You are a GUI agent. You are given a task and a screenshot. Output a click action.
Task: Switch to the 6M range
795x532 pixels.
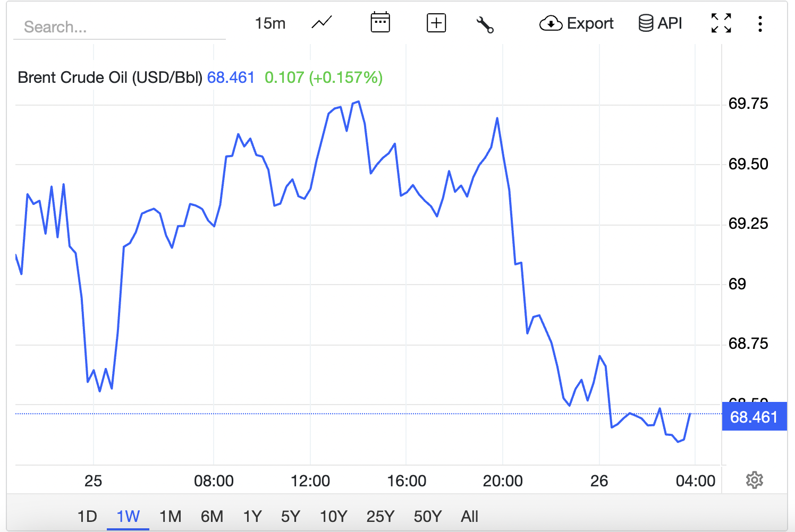click(212, 516)
